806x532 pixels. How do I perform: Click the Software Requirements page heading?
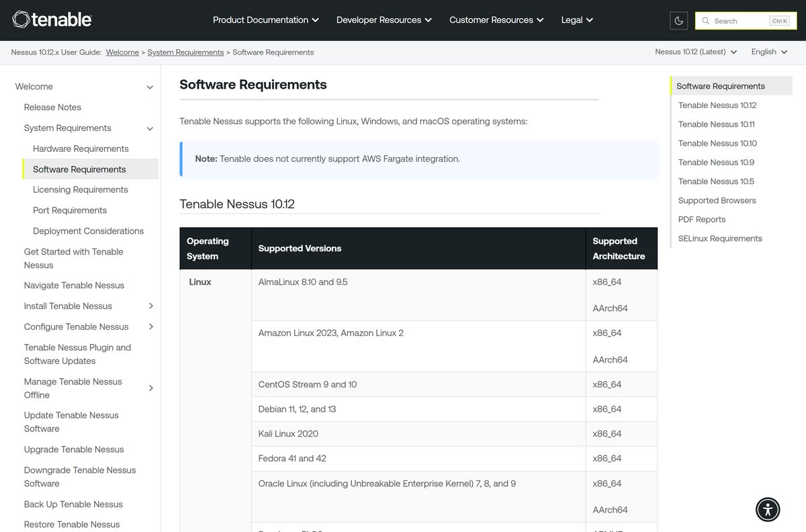pos(253,85)
